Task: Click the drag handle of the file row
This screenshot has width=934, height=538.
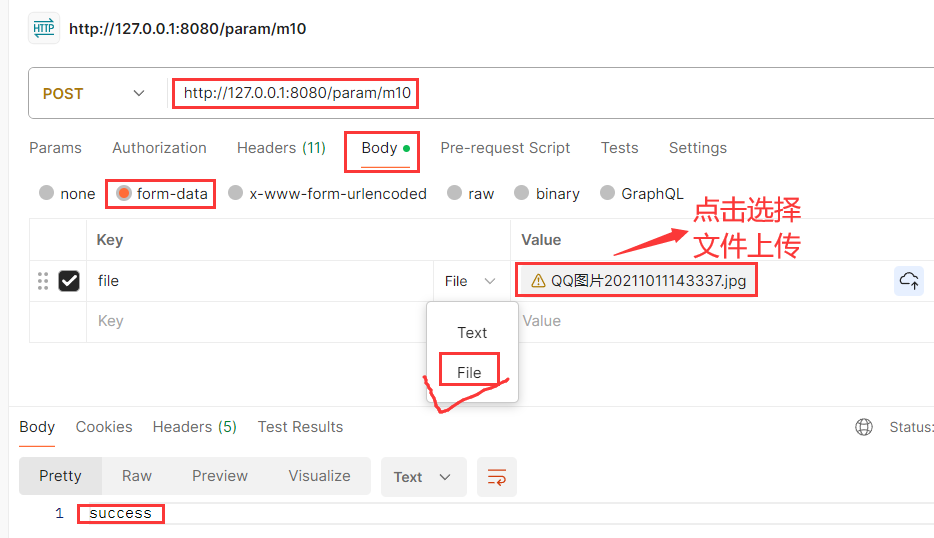Action: [43, 281]
